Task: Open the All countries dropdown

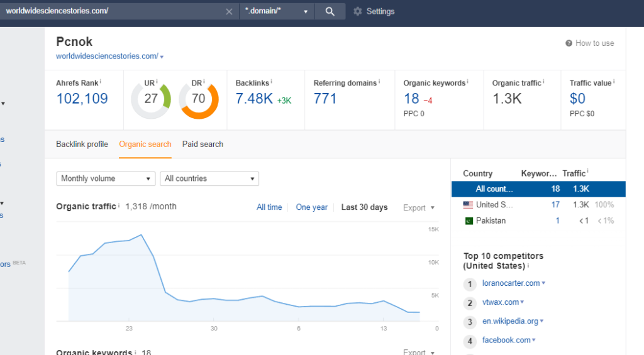Action: (209, 178)
